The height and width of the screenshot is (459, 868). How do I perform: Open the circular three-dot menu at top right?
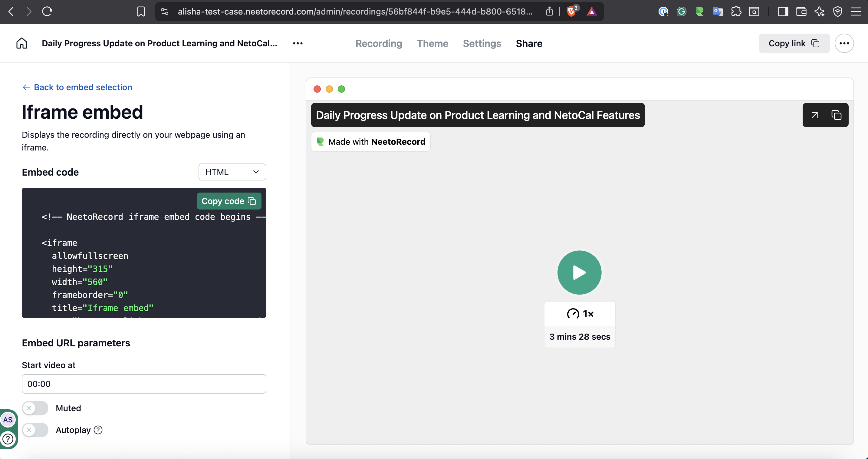pyautogui.click(x=844, y=43)
